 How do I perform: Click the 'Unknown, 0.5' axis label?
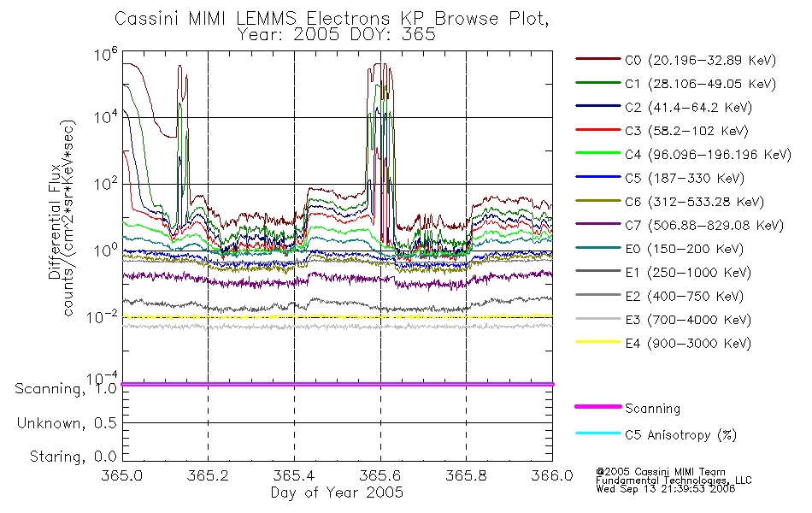pyautogui.click(x=67, y=423)
